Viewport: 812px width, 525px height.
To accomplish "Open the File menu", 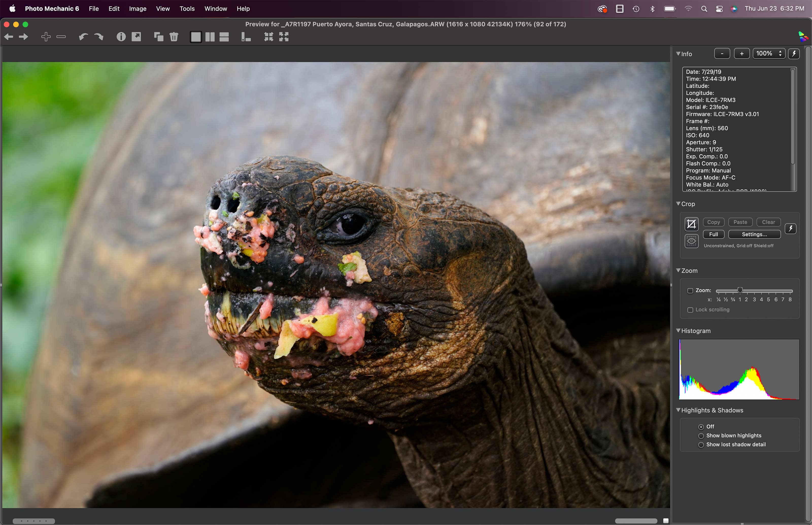I will [94, 9].
